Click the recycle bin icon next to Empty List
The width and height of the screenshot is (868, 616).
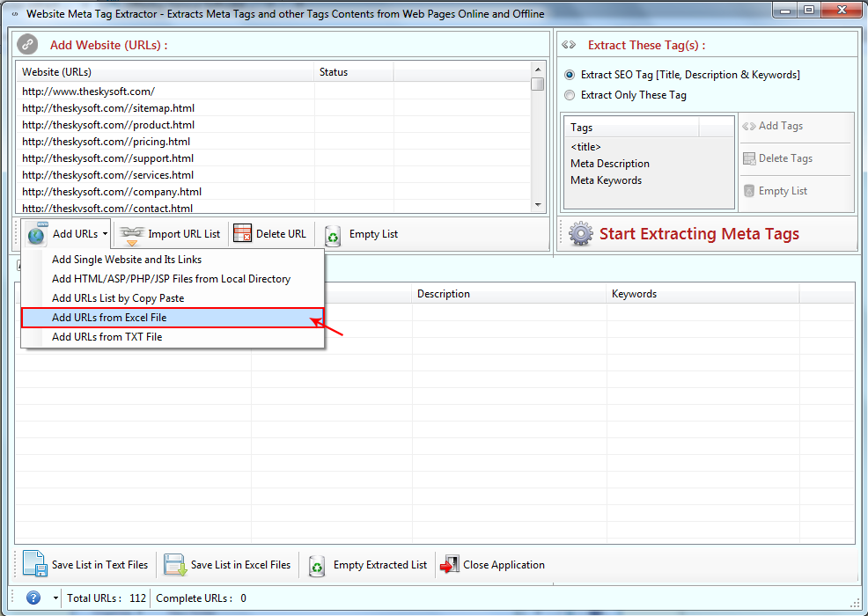[x=333, y=235]
